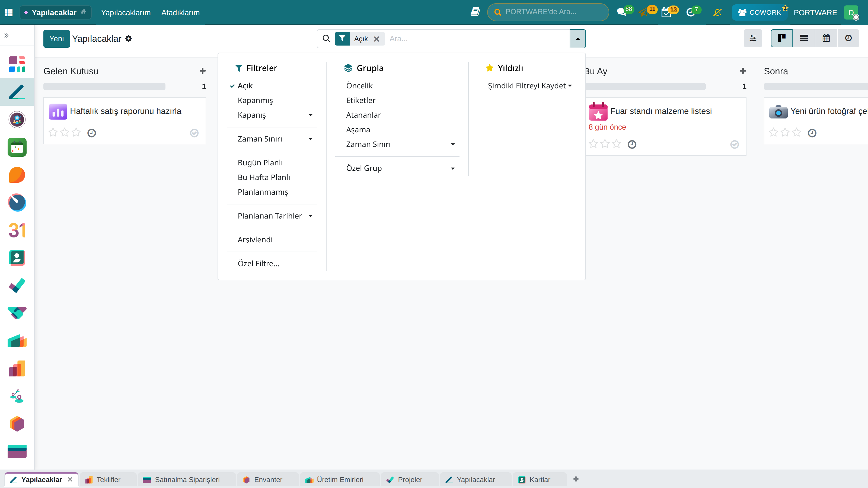Collapse the search options dropdown toggle
868x488 pixels.
pos(577,39)
